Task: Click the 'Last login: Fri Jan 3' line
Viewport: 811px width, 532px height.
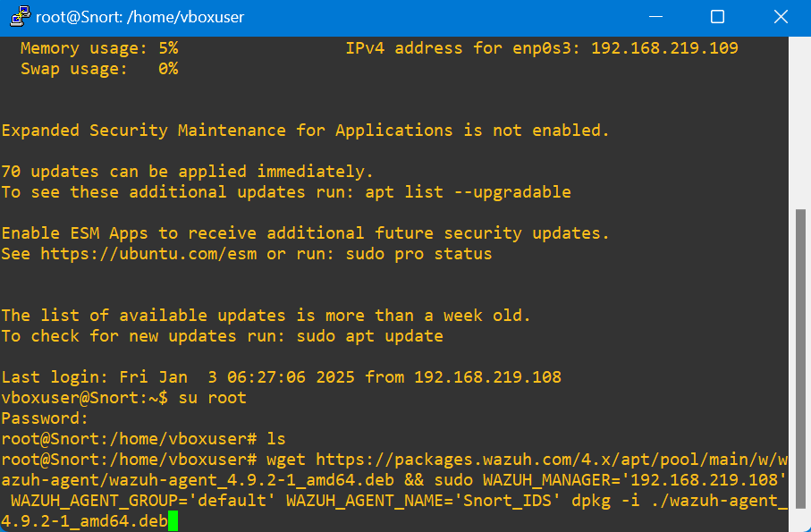Action: (281, 377)
